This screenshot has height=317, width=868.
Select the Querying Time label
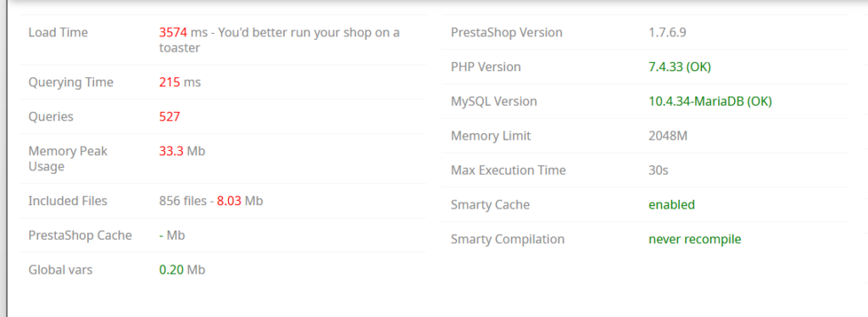coord(71,82)
